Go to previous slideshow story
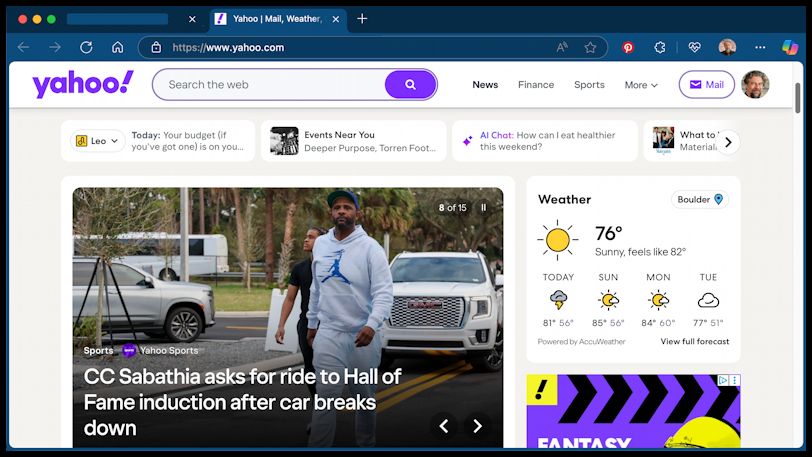The width and height of the screenshot is (812, 457). (x=444, y=426)
